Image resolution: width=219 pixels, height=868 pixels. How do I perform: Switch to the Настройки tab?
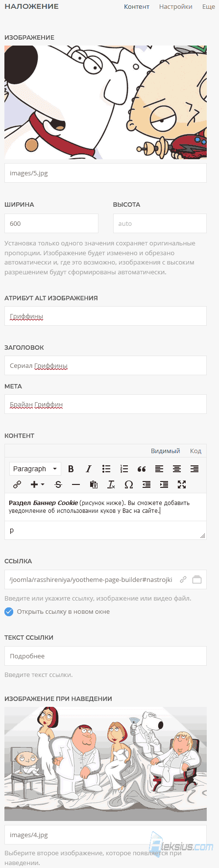(x=175, y=7)
